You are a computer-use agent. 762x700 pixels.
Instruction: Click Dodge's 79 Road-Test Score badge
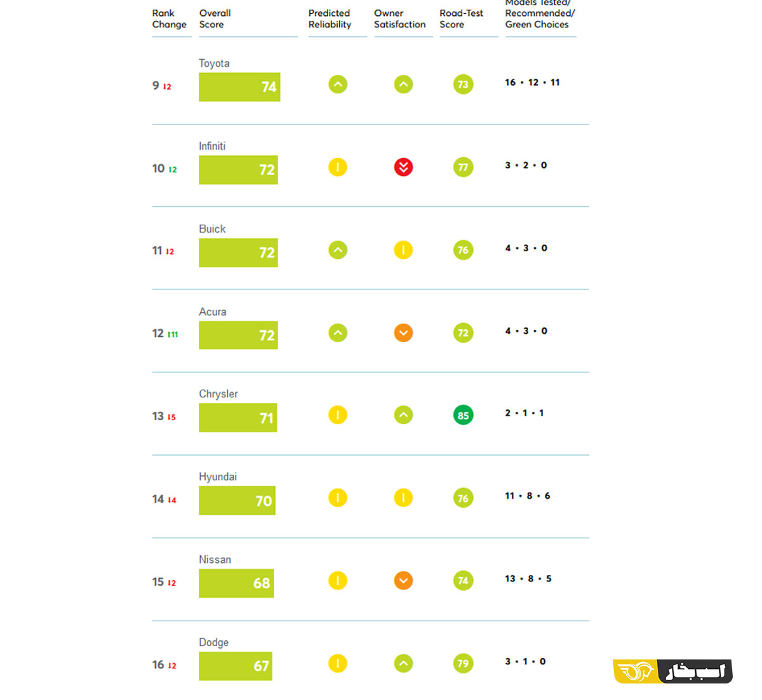[x=463, y=664]
